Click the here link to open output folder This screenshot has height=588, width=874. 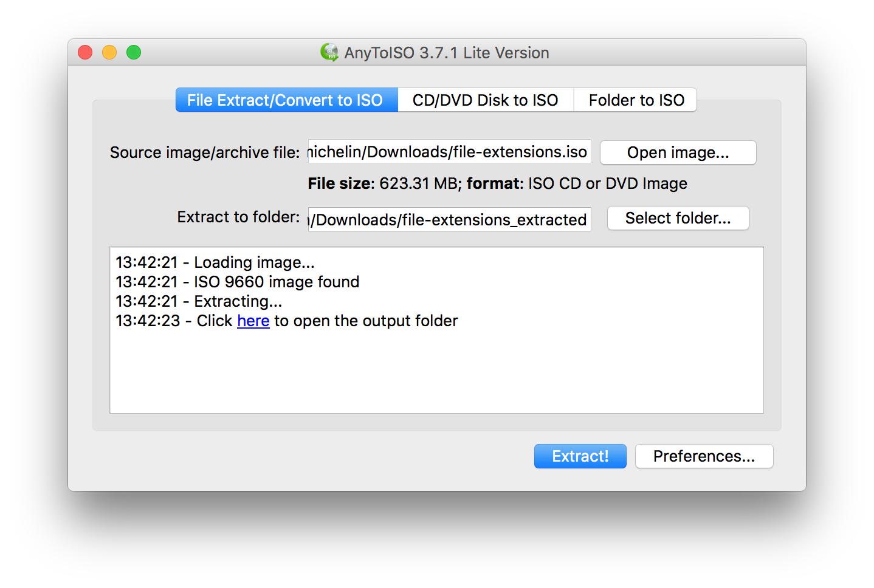pyautogui.click(x=253, y=321)
